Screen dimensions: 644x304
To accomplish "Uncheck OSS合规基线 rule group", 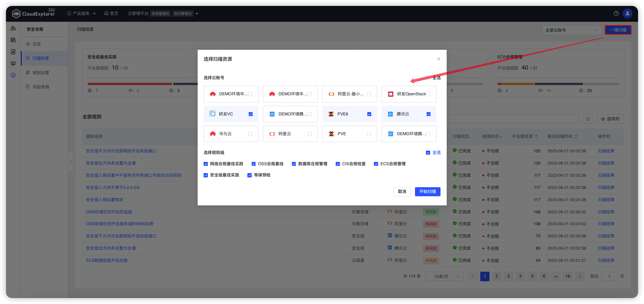I will pyautogui.click(x=254, y=164).
